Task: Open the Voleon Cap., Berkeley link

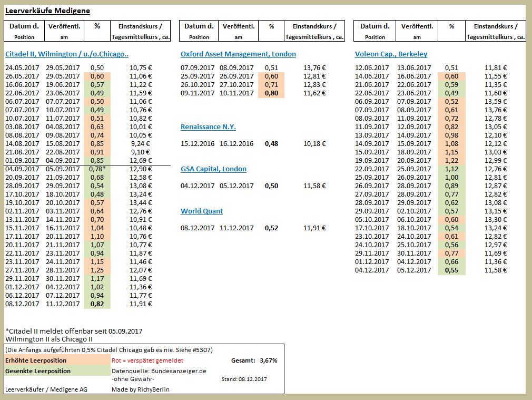Action: click(391, 54)
